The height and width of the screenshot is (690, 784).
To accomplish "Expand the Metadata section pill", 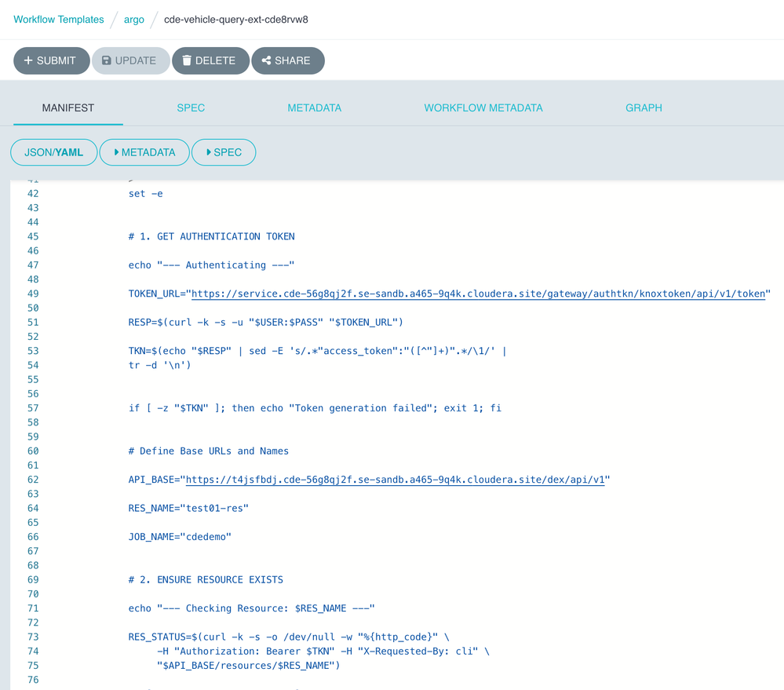I will [x=144, y=152].
